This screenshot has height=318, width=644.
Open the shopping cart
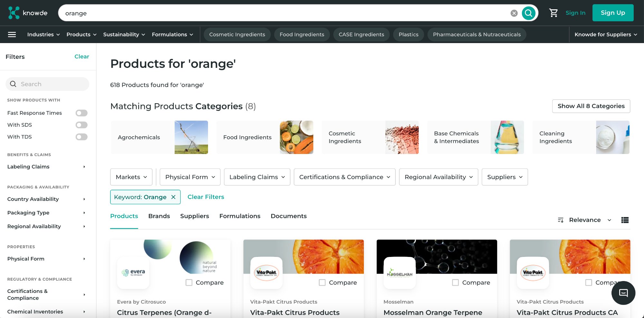pyautogui.click(x=554, y=13)
